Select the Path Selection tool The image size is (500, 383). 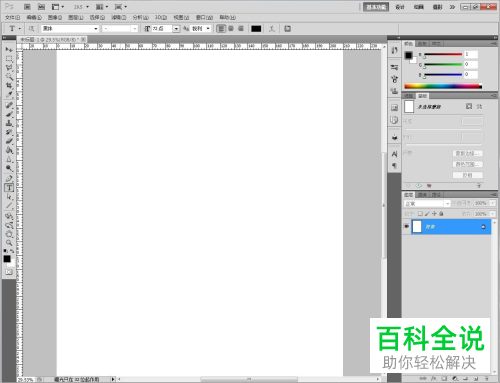[x=9, y=197]
